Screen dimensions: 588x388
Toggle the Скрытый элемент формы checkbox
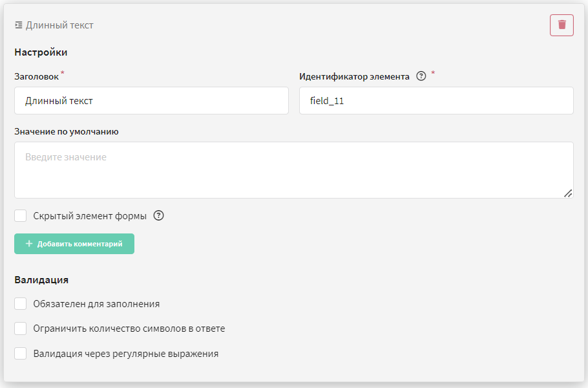20,216
